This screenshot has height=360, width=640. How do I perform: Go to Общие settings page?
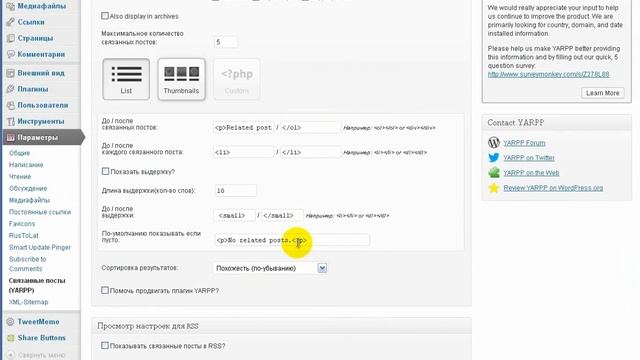point(20,153)
